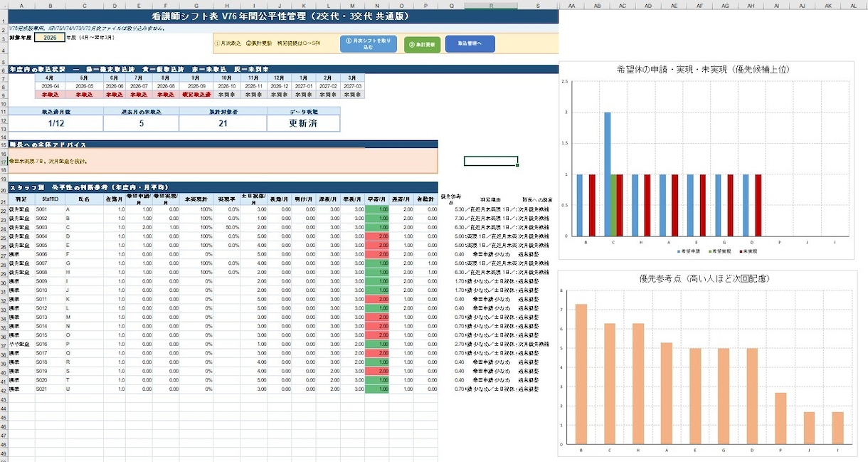Click the green 集計更新 button

pos(423,44)
